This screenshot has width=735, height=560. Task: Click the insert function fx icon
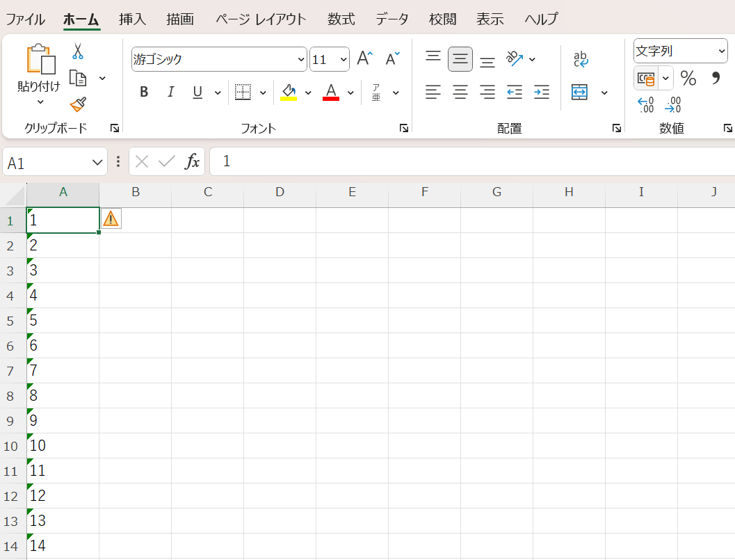[192, 162]
